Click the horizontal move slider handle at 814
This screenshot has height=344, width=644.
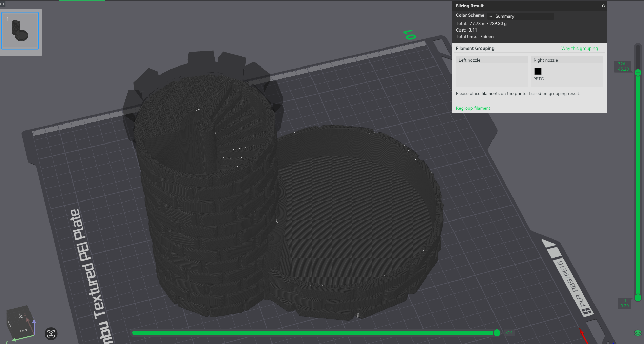tap(497, 333)
